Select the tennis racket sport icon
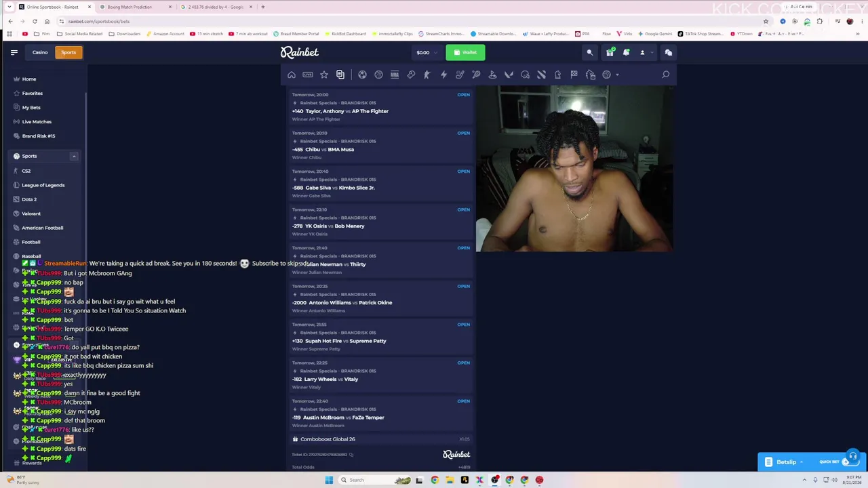The width and height of the screenshot is (868, 488). pyautogui.click(x=476, y=75)
